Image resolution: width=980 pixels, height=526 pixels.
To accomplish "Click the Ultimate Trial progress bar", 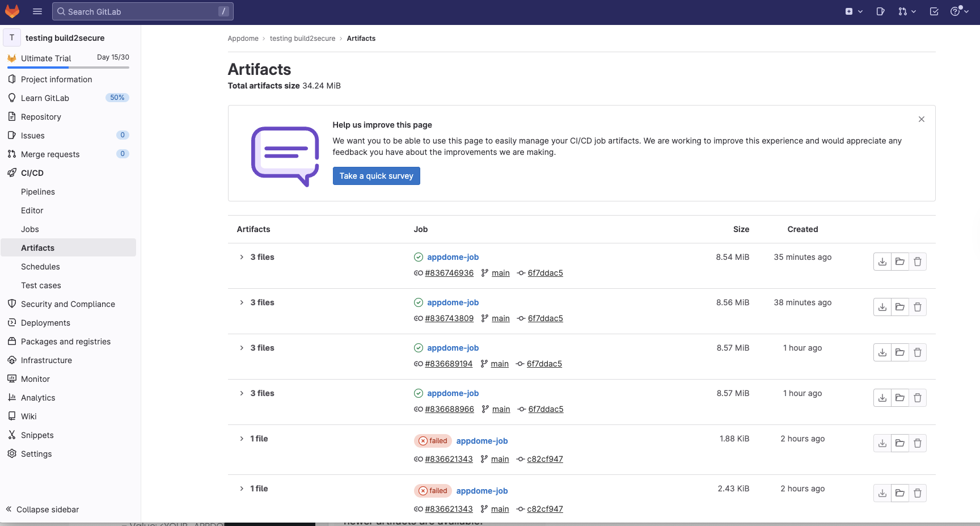I will 67,66.
